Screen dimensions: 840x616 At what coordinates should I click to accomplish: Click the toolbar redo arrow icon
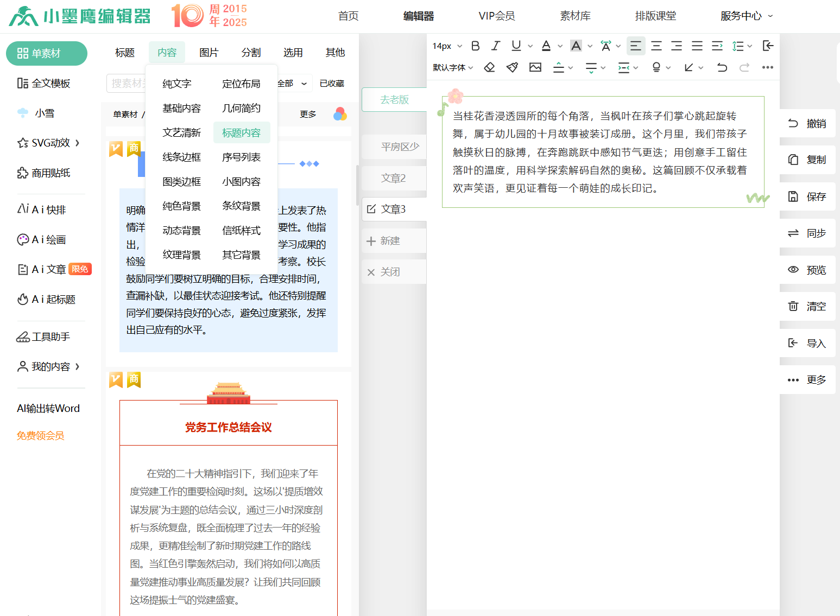tap(744, 67)
